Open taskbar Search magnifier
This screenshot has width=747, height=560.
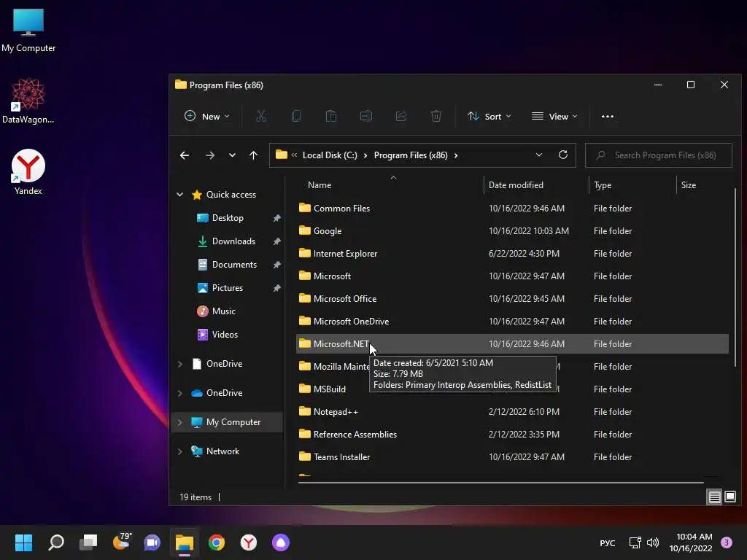[x=56, y=542]
